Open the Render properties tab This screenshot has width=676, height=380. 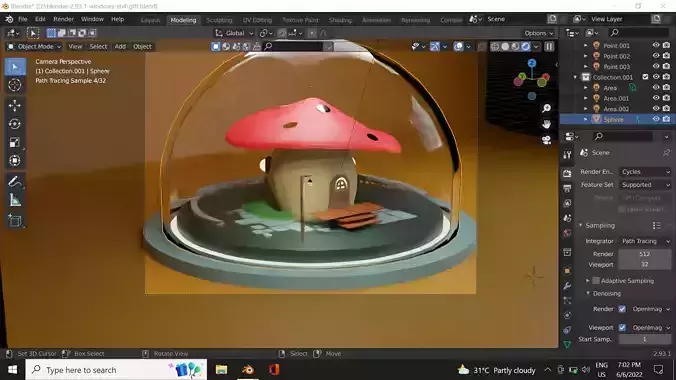pyautogui.click(x=567, y=173)
